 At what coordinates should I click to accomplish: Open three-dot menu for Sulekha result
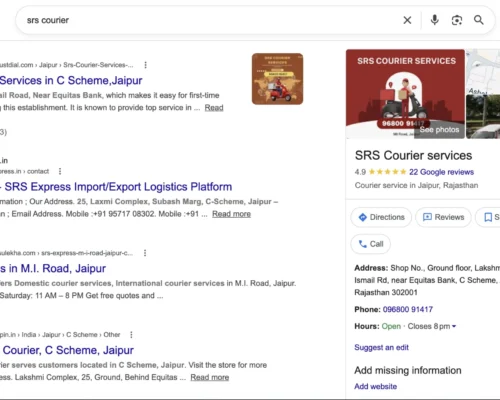[145, 253]
